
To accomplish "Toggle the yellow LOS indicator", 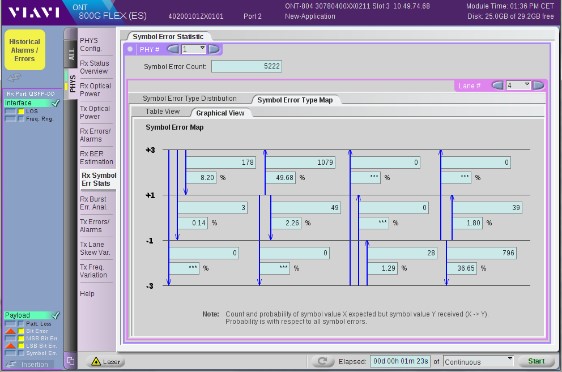I will coord(21,111).
